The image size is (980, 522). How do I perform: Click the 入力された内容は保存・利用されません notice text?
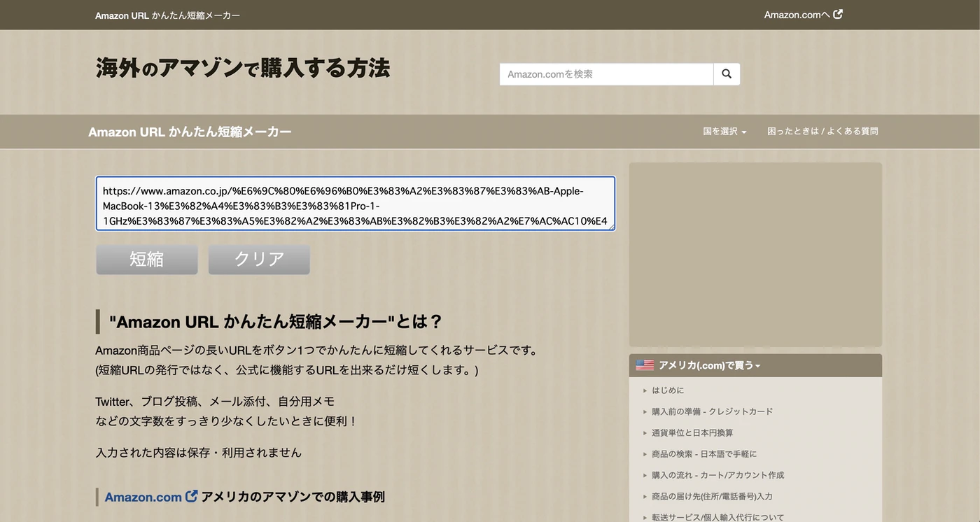[198, 453]
